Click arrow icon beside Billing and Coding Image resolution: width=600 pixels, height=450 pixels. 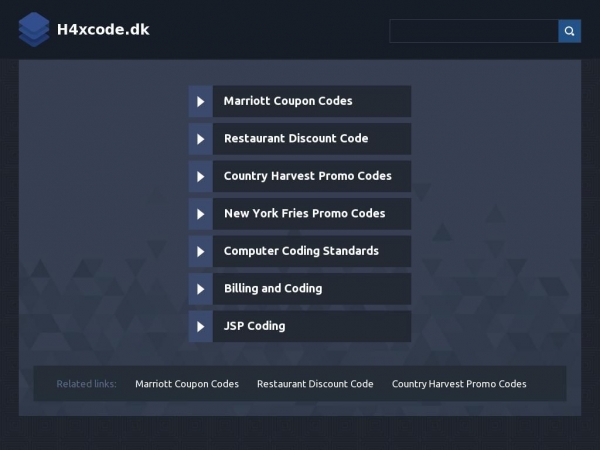click(x=201, y=289)
